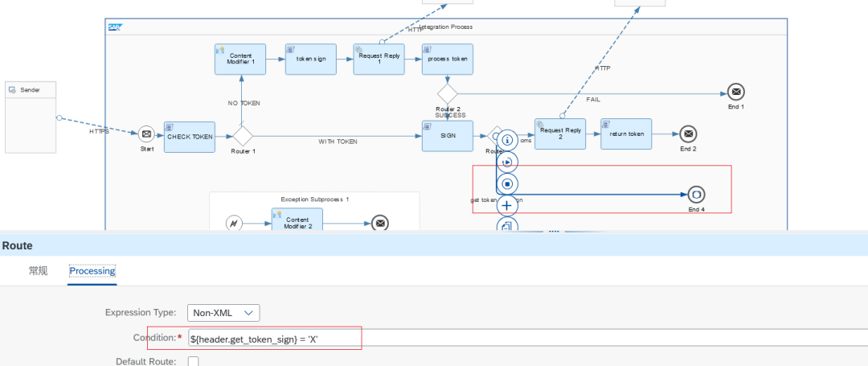868x366 pixels.
Task: Select the process token script step
Action: 448,60
